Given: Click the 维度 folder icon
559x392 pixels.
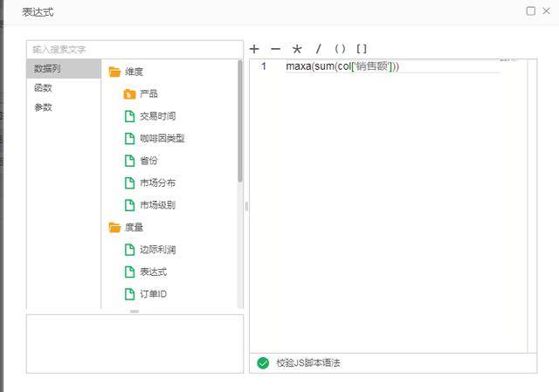Looking at the screenshot, I should pos(114,72).
